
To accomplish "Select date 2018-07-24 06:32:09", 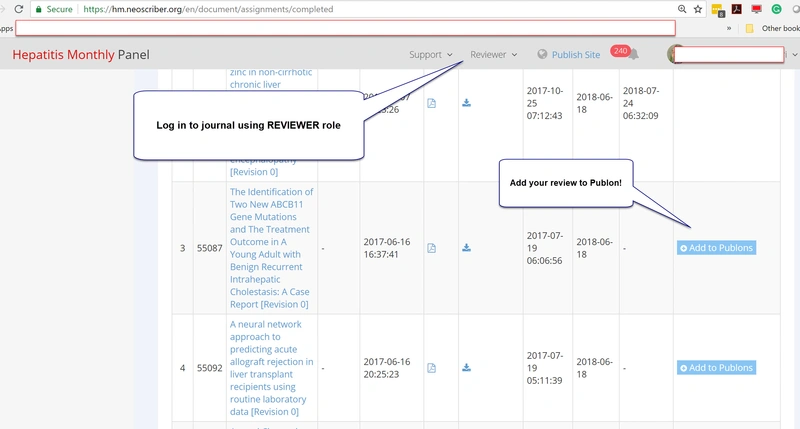I will [x=641, y=103].
